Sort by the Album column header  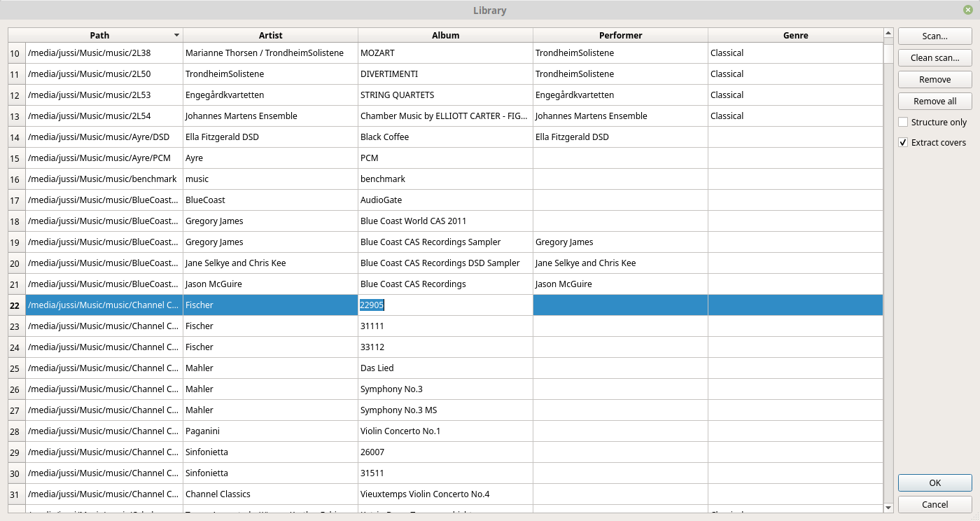pyautogui.click(x=445, y=35)
